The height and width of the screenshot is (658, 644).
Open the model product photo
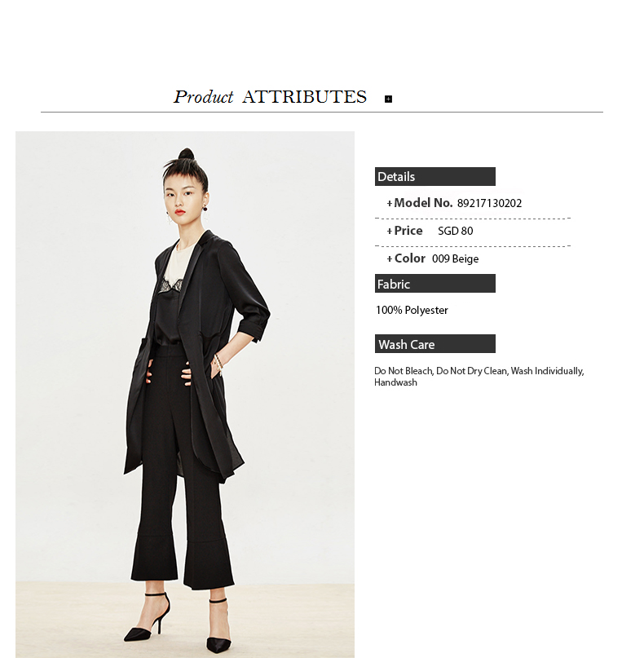[185, 395]
